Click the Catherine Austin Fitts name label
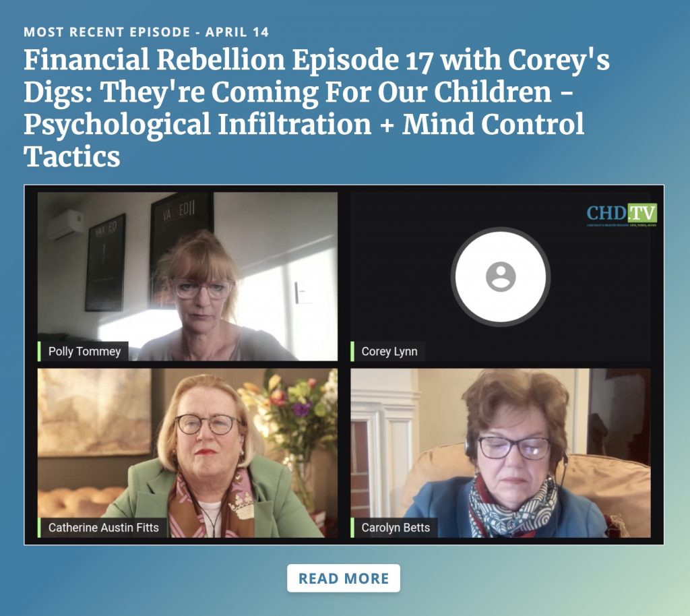This screenshot has width=690, height=616. point(103,528)
